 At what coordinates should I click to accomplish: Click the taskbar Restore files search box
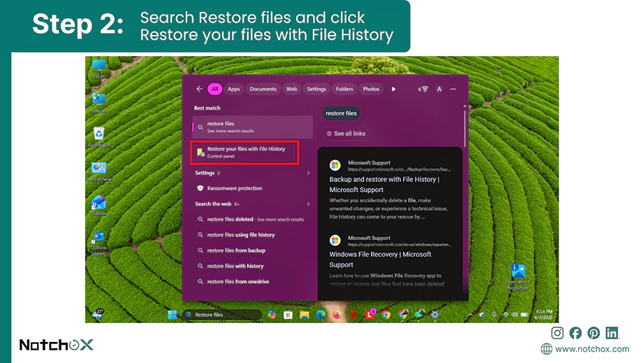(x=222, y=315)
